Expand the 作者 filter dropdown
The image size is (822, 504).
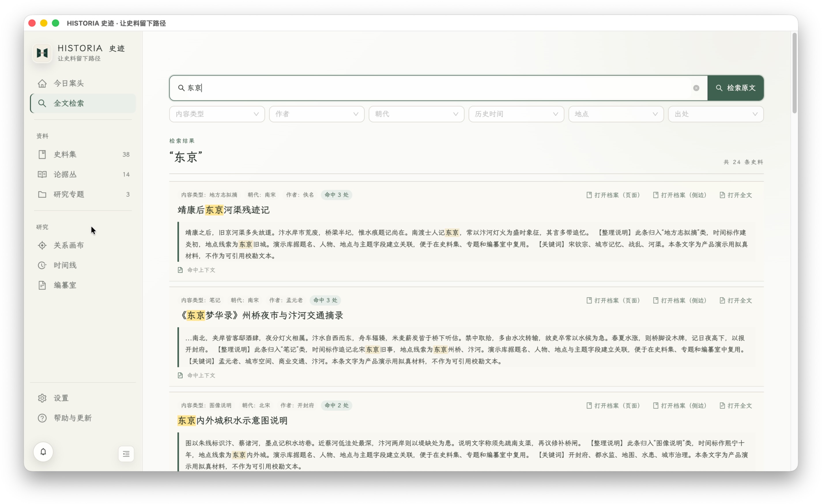[316, 114]
